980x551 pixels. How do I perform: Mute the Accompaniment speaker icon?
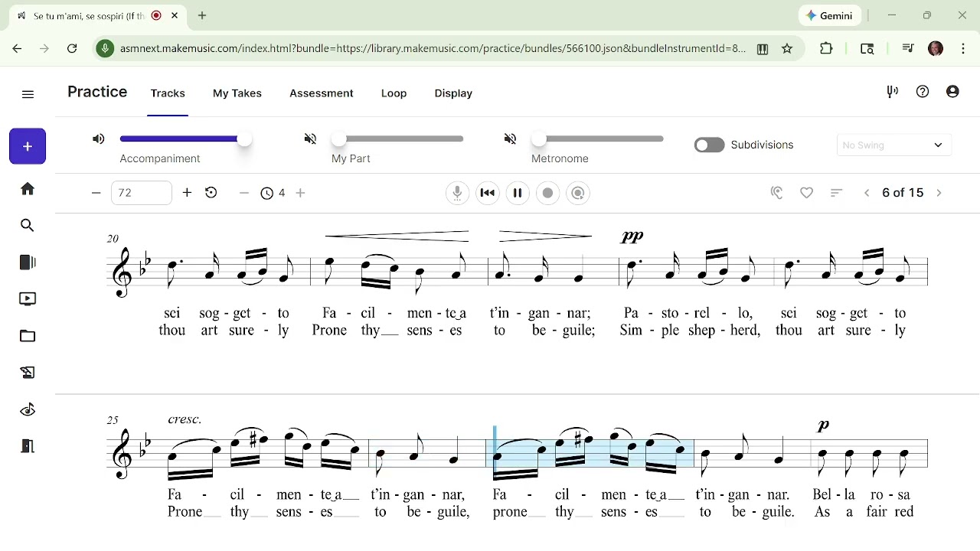point(99,139)
